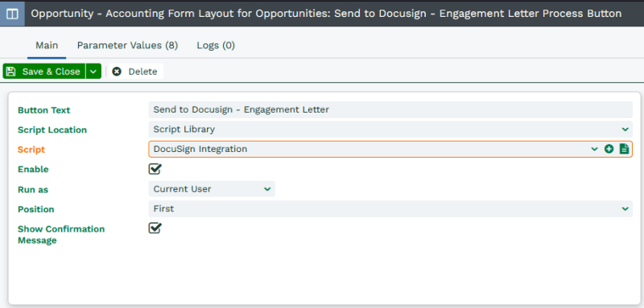Expand the Position dropdown set to First
This screenshot has height=308, width=644.
390,209
